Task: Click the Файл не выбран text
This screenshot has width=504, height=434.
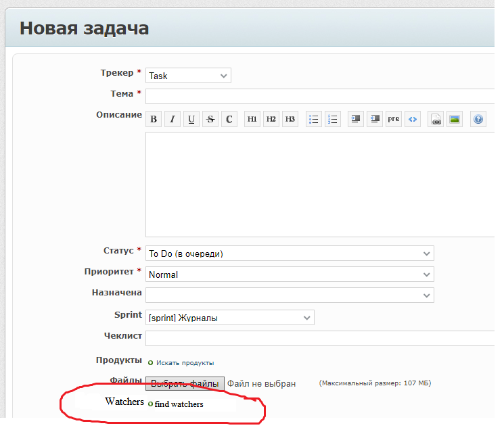Action: [x=261, y=383]
